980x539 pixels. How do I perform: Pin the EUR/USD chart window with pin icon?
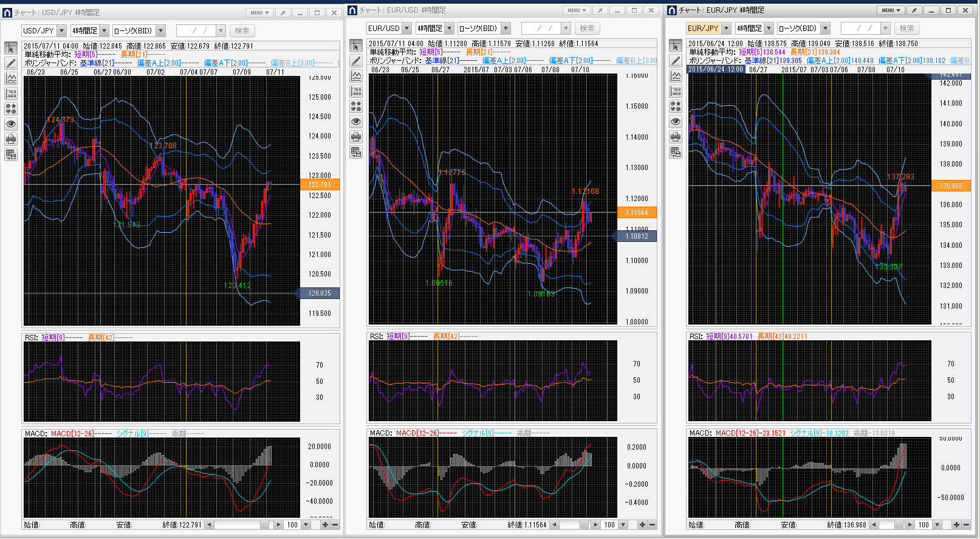(x=600, y=10)
